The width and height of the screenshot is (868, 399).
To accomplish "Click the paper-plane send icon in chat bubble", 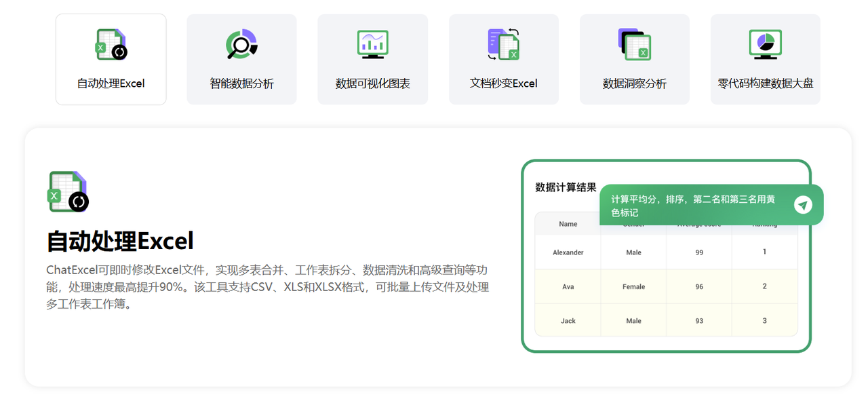I will 804,204.
